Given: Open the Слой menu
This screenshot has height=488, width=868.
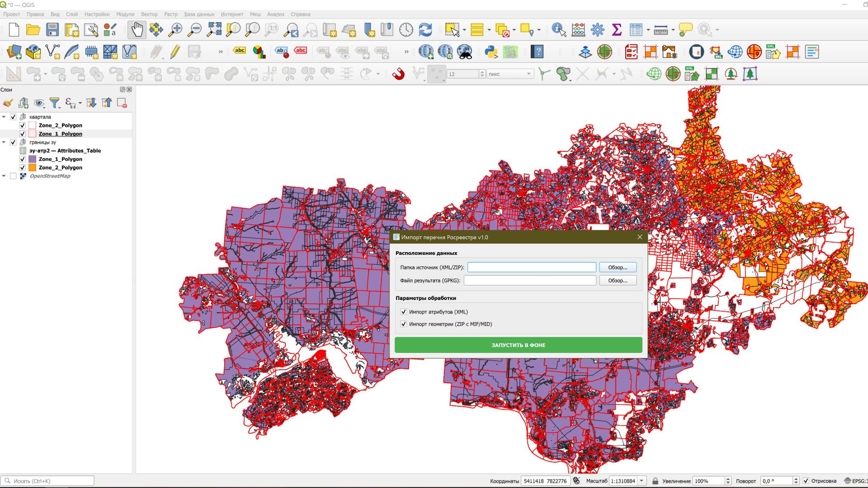Looking at the screenshot, I should [x=71, y=14].
